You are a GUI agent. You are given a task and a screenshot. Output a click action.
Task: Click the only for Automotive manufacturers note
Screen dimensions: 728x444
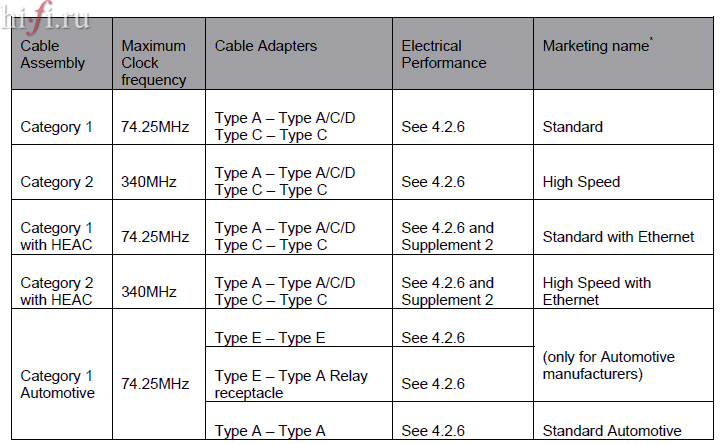608,365
